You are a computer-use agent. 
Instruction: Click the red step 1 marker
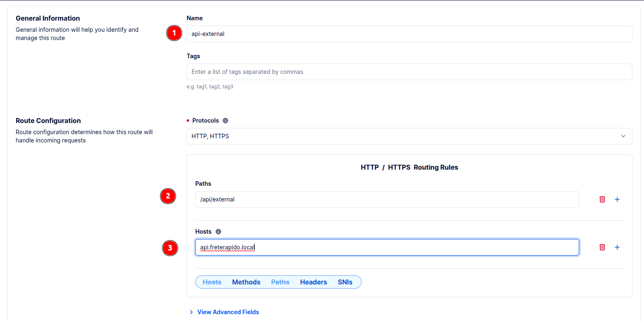coord(174,33)
